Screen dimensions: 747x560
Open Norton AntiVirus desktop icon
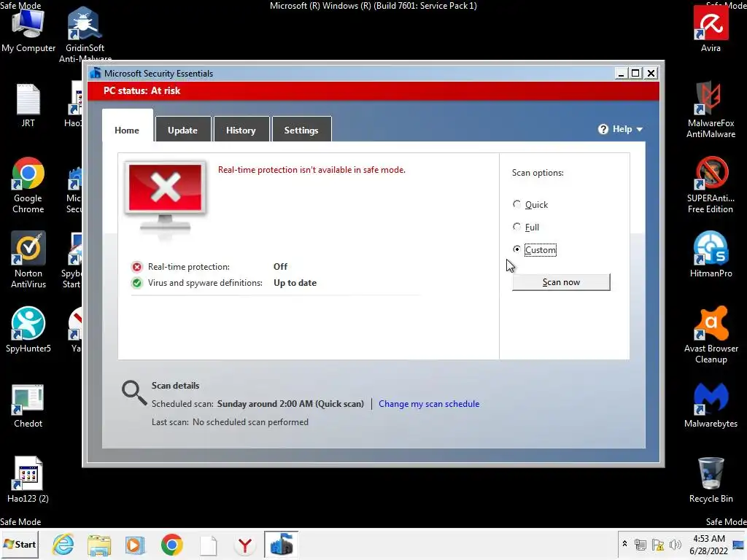28,260
